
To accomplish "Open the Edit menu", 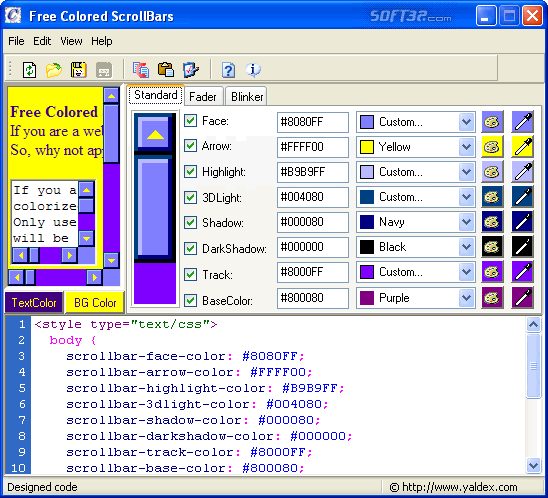I will point(42,41).
